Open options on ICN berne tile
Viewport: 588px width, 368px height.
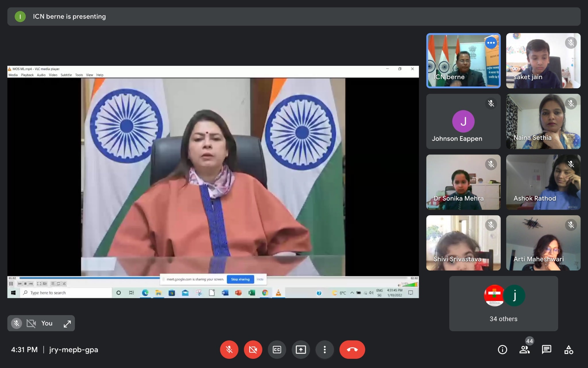tap(491, 43)
